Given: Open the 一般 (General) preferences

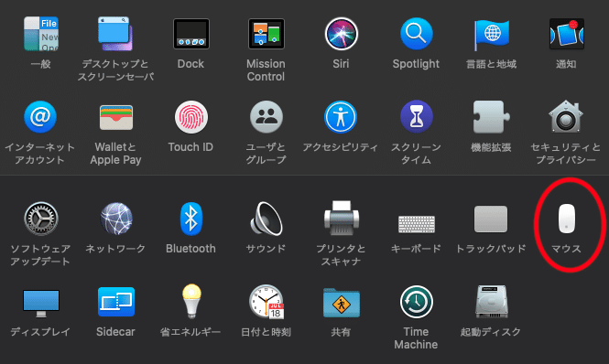Looking at the screenshot, I should [x=41, y=34].
